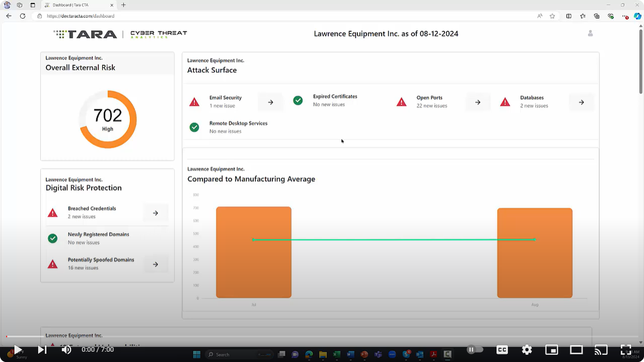Click the user account icon in the dashboard header
This screenshot has height=362, width=644.
coord(590,33)
